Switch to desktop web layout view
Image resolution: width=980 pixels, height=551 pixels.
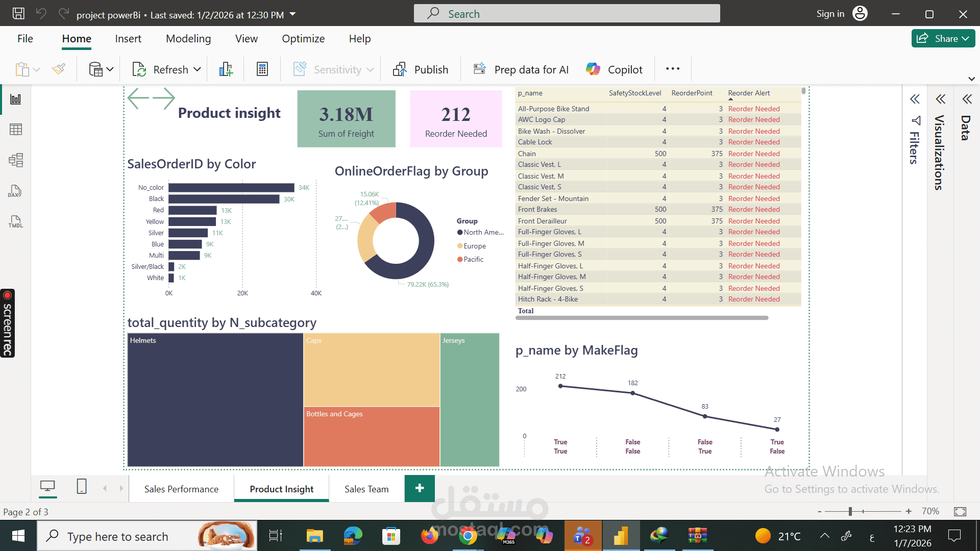tap(47, 487)
